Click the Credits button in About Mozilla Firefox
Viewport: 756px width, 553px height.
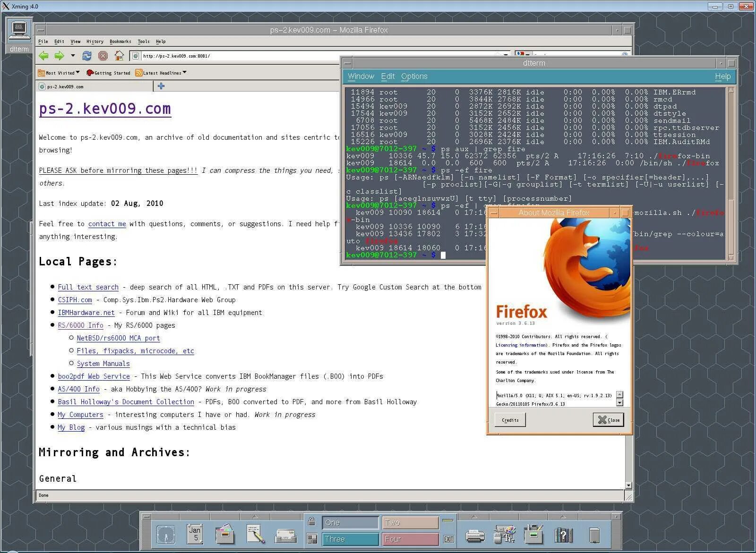click(x=509, y=419)
